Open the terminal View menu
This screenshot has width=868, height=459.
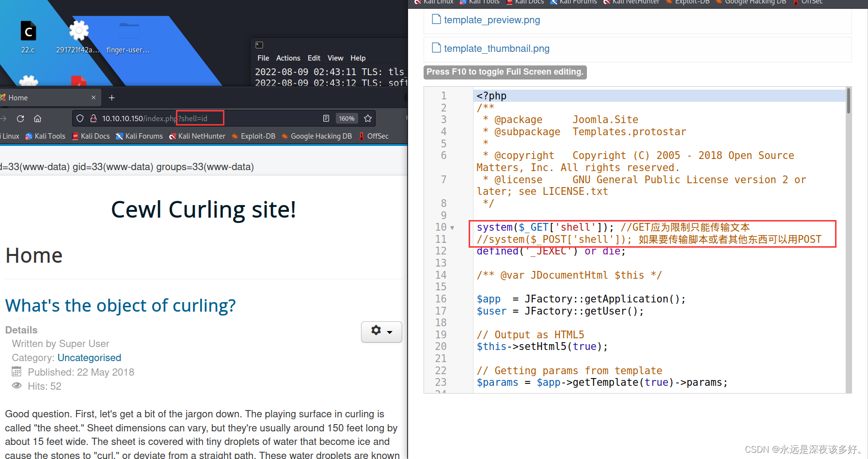[x=335, y=58]
